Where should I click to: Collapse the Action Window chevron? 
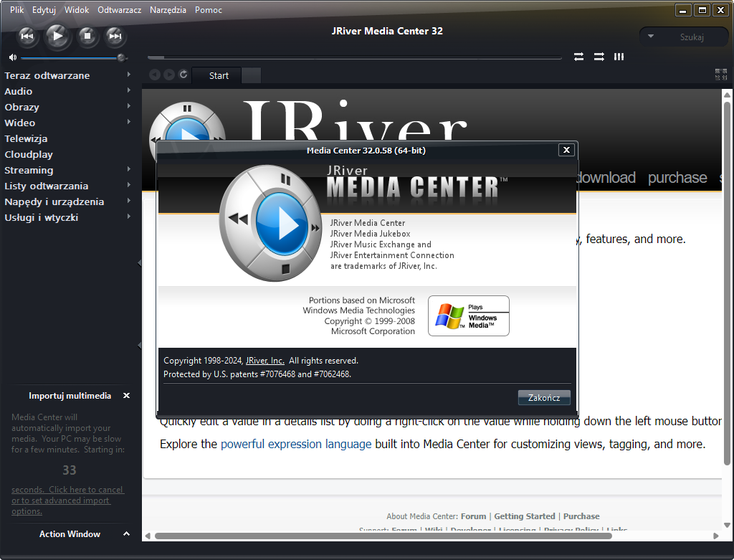point(126,533)
